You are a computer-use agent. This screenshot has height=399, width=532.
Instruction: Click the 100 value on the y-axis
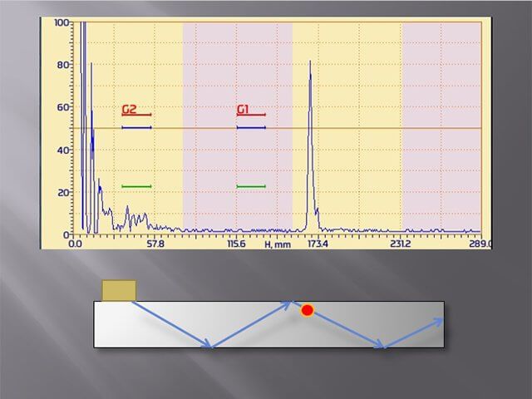(61, 22)
